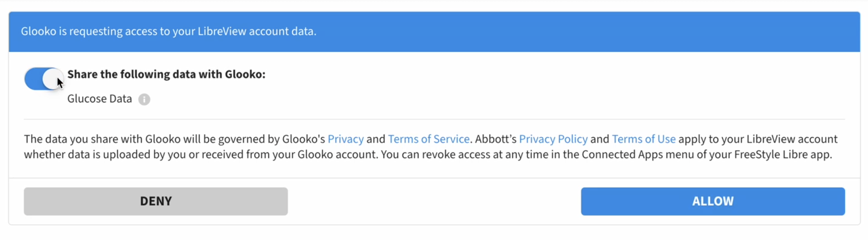Allow Glooko access to LibreView data
The image size is (868, 240).
click(713, 201)
